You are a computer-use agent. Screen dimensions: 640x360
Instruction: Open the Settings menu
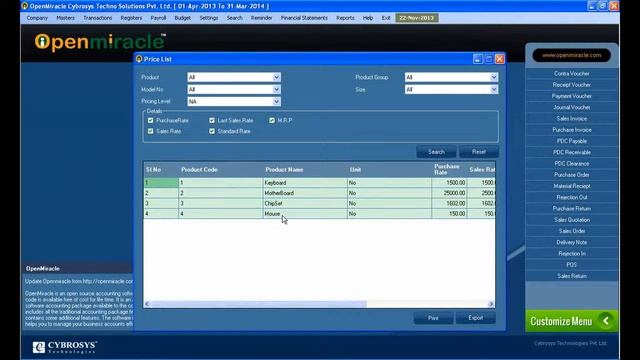(209, 18)
